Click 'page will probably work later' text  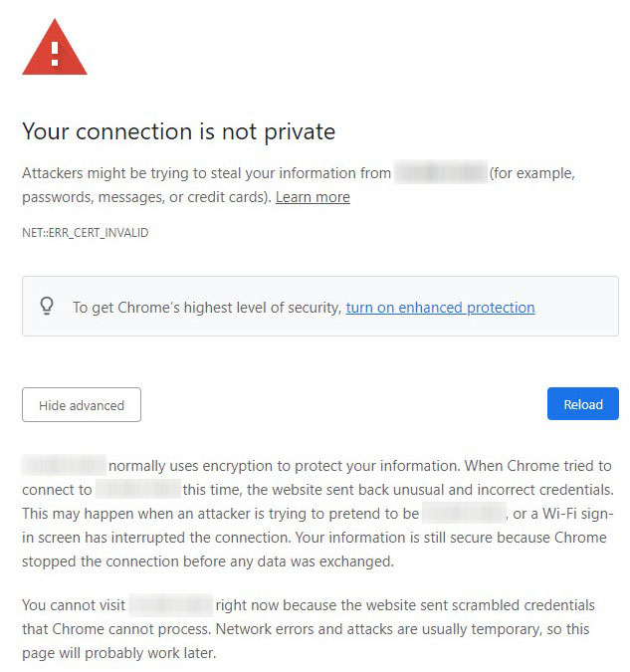119,654
